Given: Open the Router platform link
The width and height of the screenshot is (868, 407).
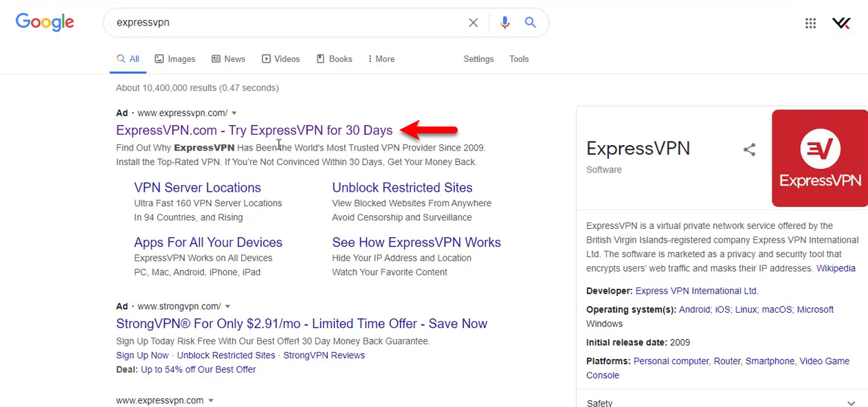Looking at the screenshot, I should pyautogui.click(x=727, y=362).
